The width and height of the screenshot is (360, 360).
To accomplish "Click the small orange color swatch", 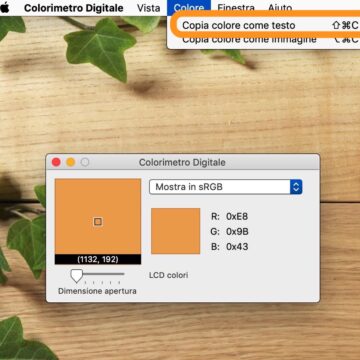I will tap(176, 231).
